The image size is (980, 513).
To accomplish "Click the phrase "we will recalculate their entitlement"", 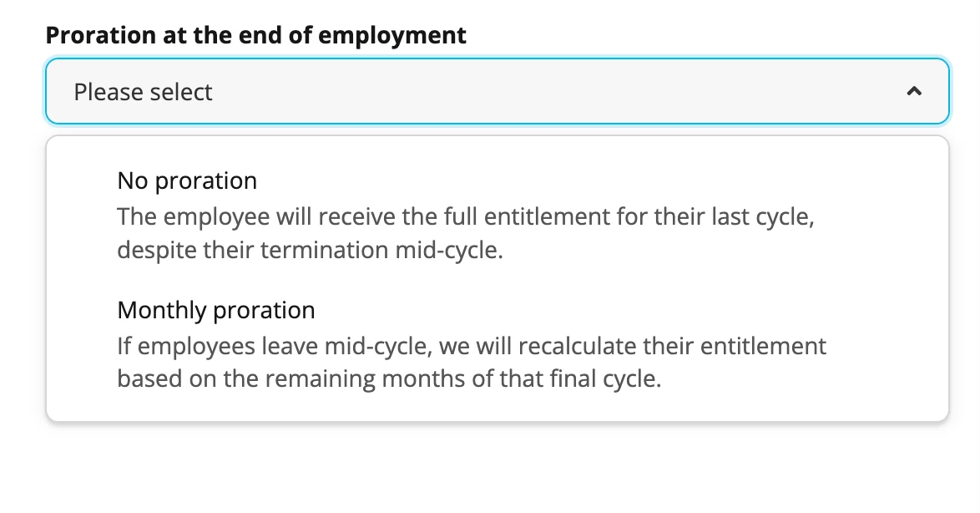I will (x=633, y=346).
